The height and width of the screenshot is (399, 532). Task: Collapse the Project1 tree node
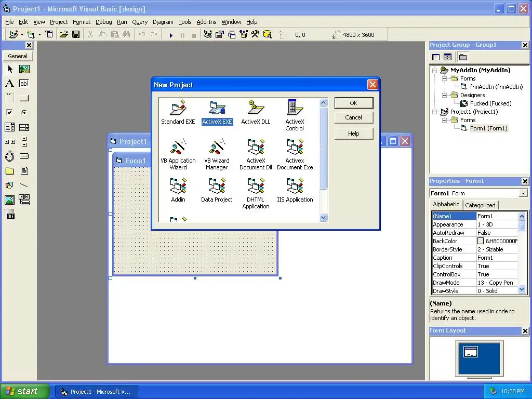pos(435,112)
